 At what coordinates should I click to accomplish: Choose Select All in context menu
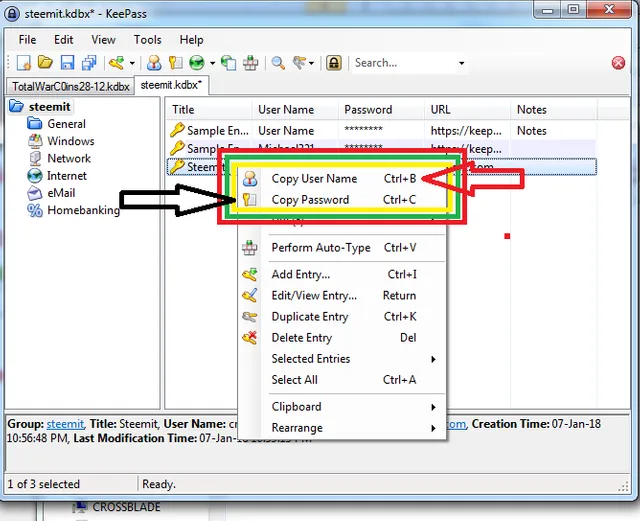[343, 380]
